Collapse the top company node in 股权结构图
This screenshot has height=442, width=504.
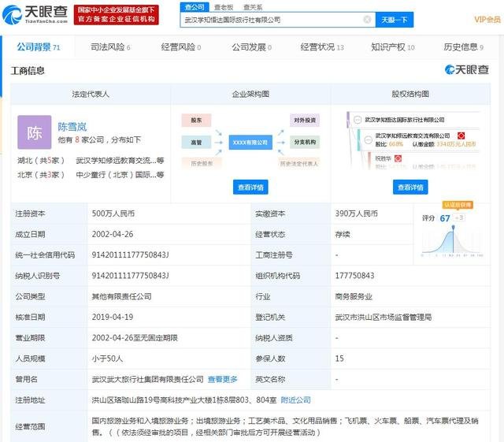point(356,120)
